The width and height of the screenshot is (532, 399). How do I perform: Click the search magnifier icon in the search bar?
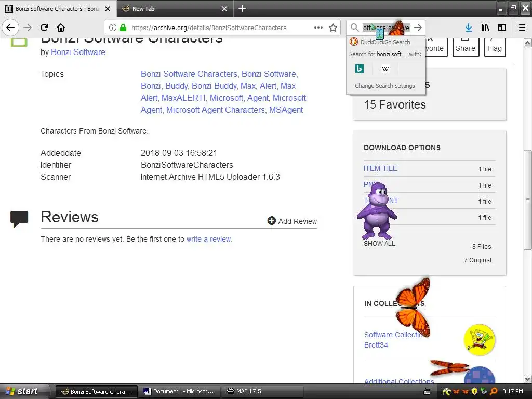354,28
